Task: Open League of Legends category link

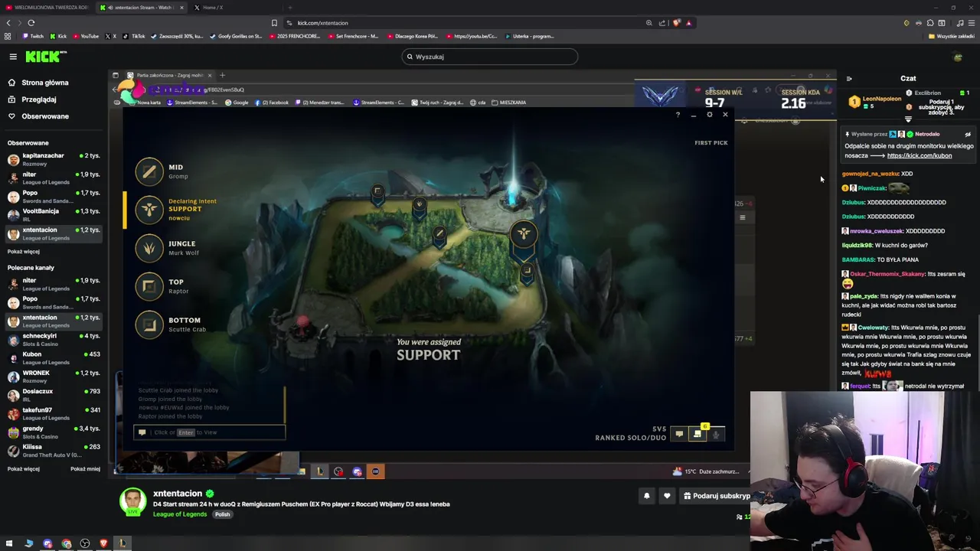Action: coord(180,514)
